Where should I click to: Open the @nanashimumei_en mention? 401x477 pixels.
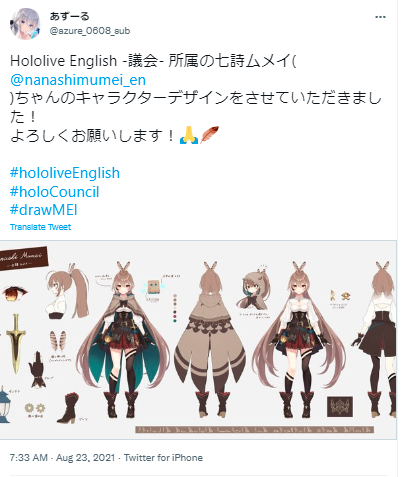tap(78, 80)
